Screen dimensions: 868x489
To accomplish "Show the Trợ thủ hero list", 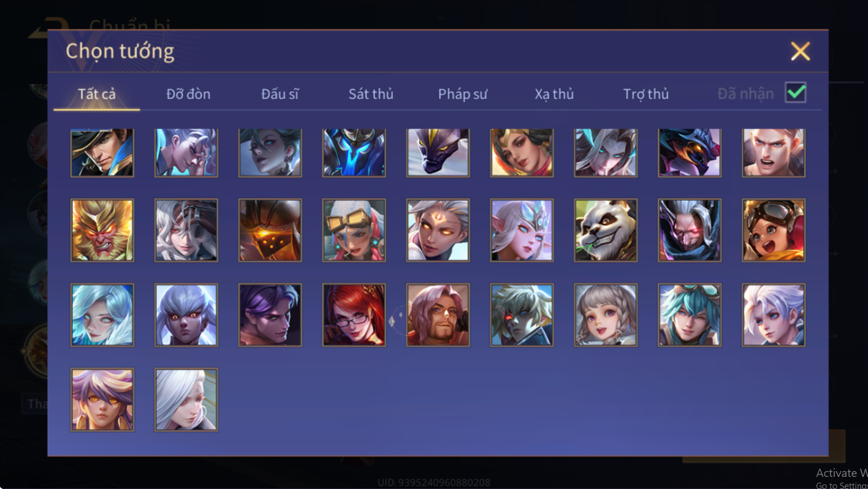I will tap(646, 94).
